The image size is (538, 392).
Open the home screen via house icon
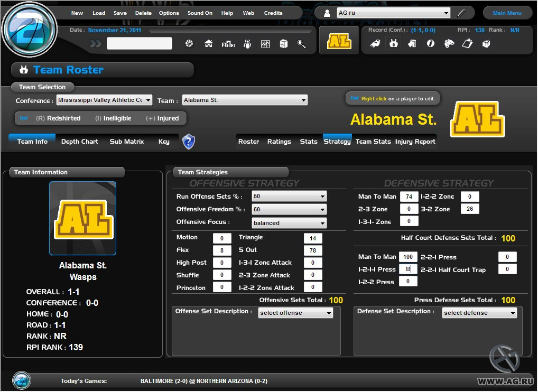point(208,43)
